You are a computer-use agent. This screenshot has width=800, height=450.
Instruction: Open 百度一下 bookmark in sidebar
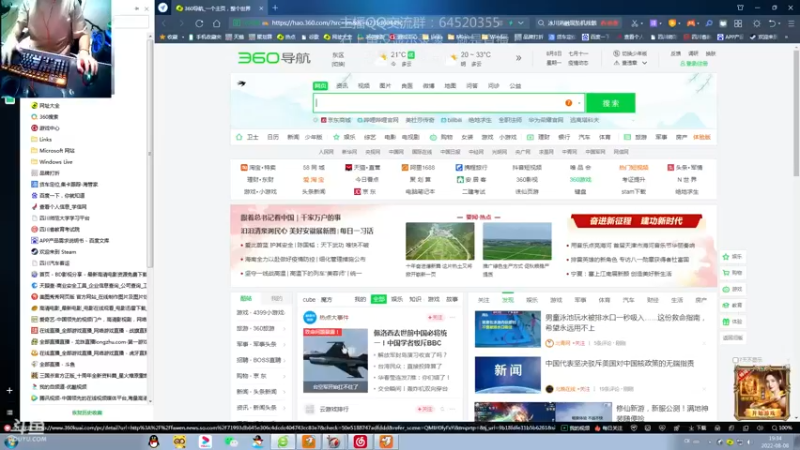(x=58, y=195)
